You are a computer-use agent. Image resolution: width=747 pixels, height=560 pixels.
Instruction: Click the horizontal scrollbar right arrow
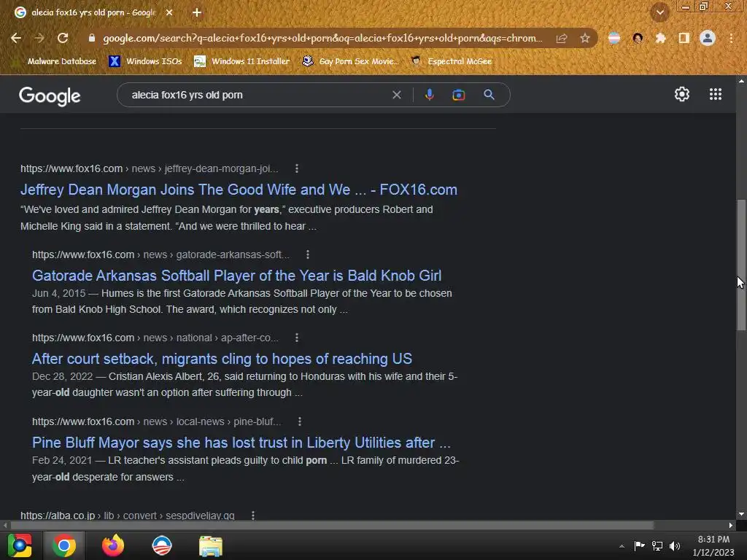click(731, 525)
